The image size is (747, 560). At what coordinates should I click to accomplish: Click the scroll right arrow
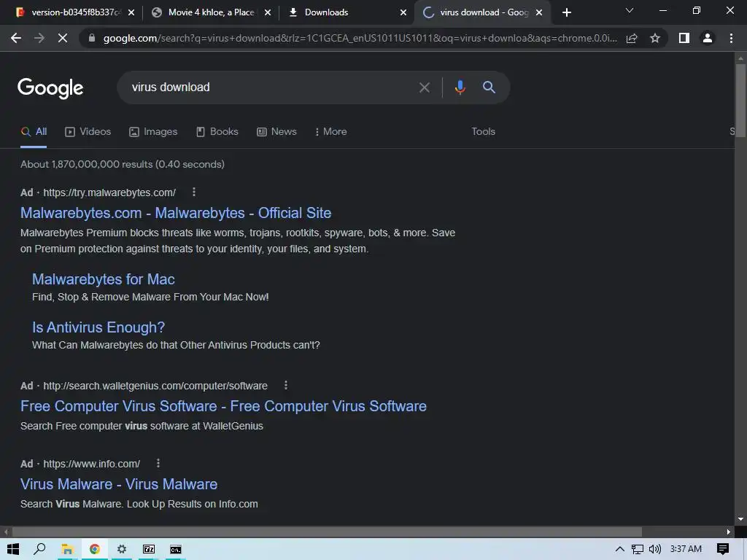coord(729,532)
